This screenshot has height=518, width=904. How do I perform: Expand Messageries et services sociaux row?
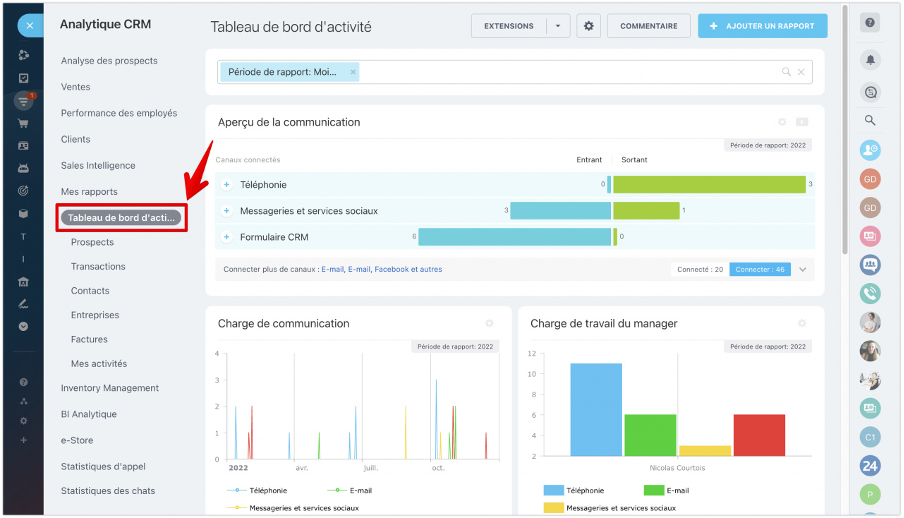click(x=226, y=211)
